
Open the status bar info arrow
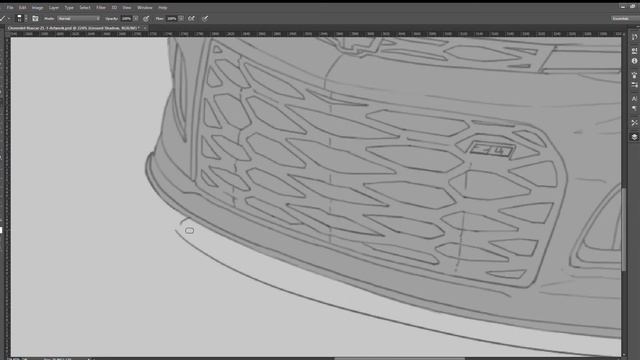89,359
